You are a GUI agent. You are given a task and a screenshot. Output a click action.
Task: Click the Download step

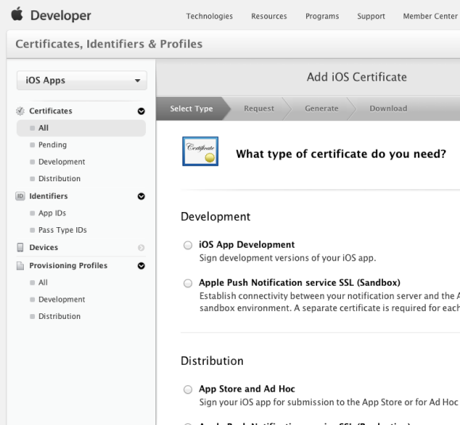click(388, 109)
